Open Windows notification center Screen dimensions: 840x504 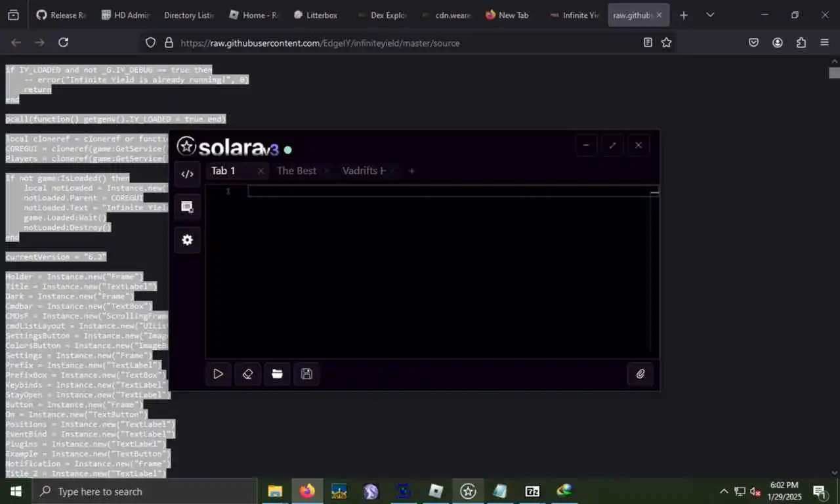820,491
